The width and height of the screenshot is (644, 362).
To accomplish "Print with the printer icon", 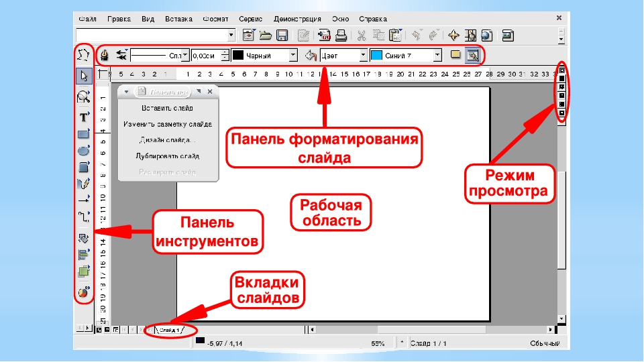I will point(341,36).
